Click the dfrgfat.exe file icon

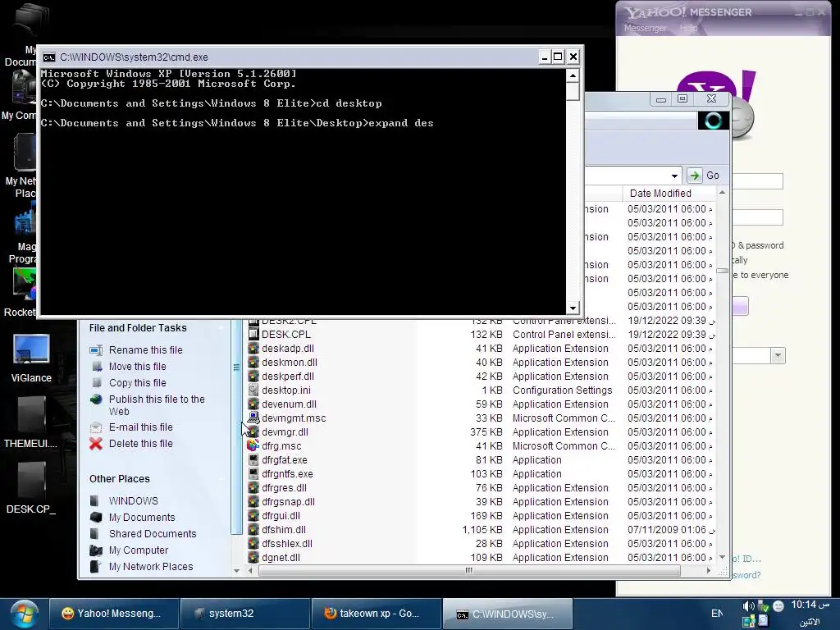253,459
